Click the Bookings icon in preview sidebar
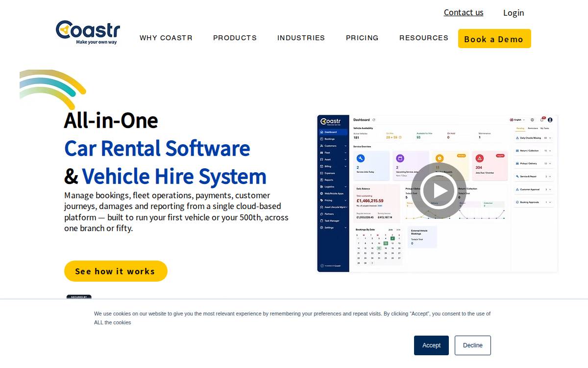This screenshot has height=368, width=588. coord(321,139)
